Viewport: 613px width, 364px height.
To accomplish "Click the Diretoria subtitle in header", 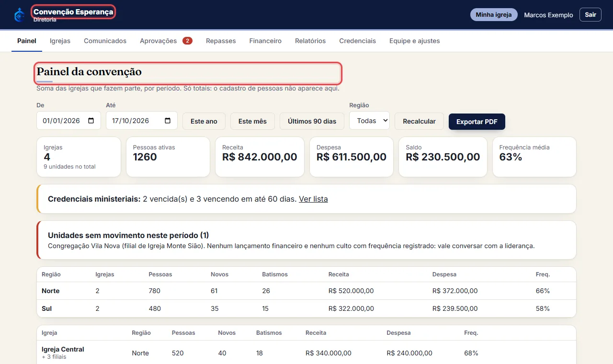I will point(45,20).
